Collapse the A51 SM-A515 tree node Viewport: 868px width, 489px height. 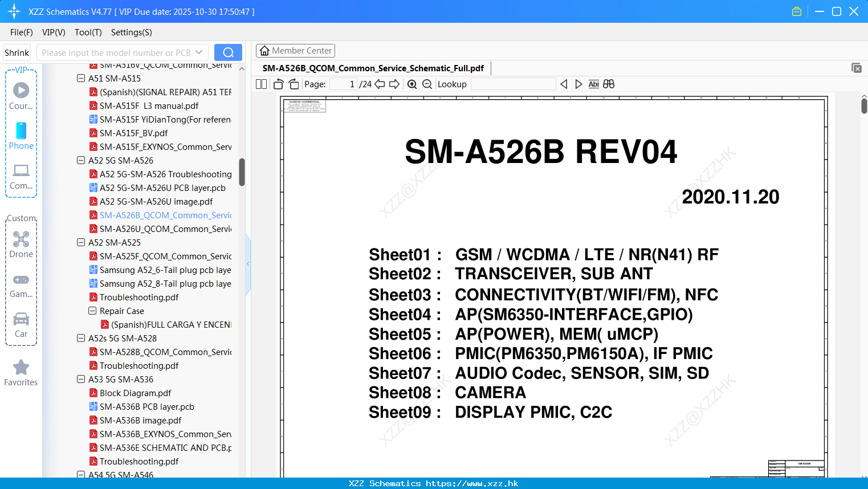[81, 78]
